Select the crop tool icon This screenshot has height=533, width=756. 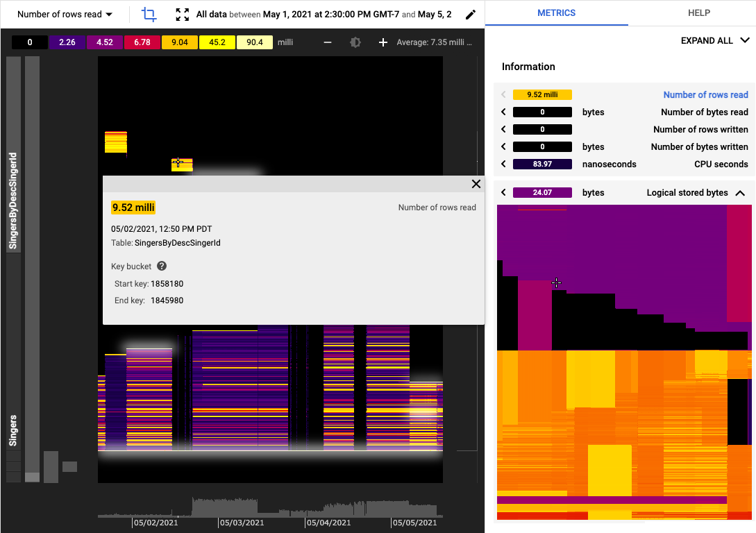tap(149, 14)
